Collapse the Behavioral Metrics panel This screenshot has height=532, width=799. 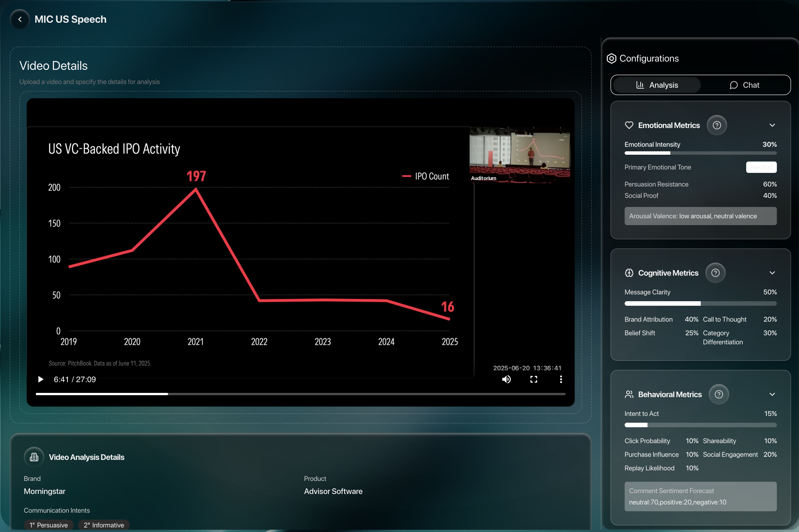[773, 394]
